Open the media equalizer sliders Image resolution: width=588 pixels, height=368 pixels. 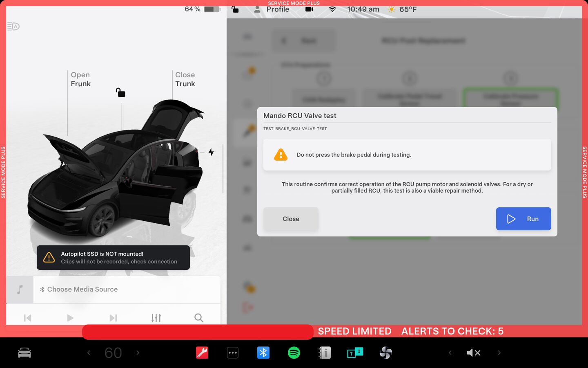click(x=156, y=318)
